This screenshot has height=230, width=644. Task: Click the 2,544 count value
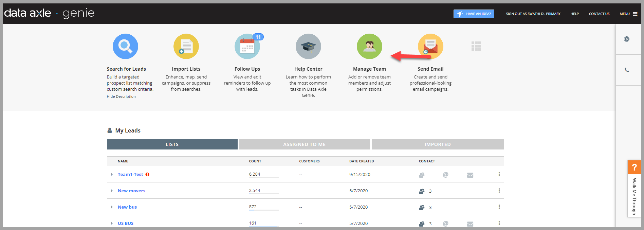255,190
